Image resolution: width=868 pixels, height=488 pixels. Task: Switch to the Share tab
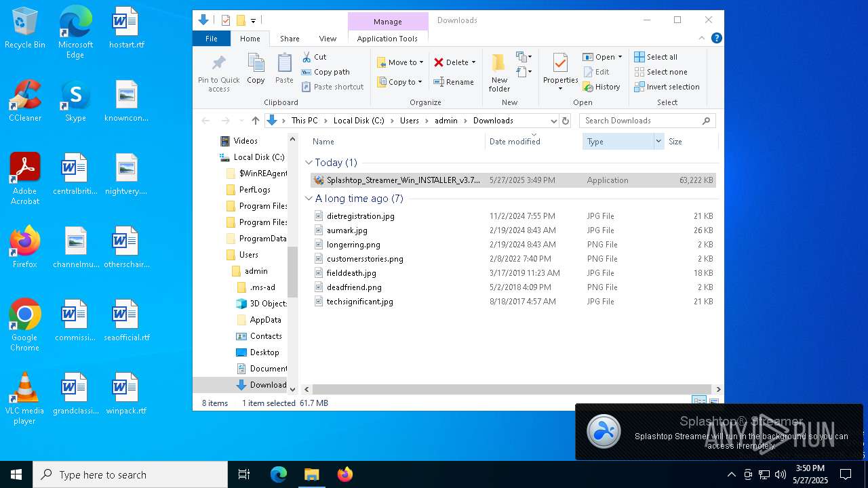(x=290, y=39)
